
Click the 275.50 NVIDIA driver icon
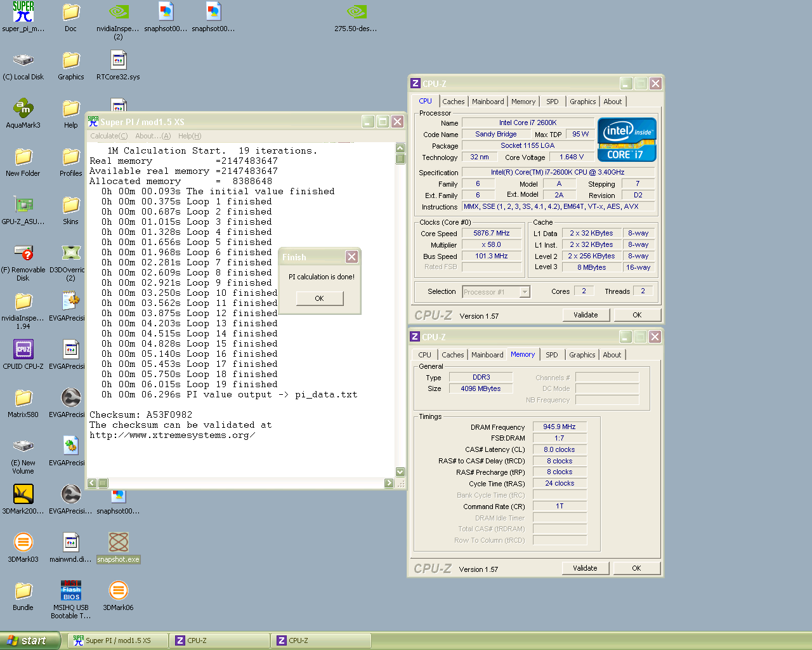(x=356, y=13)
